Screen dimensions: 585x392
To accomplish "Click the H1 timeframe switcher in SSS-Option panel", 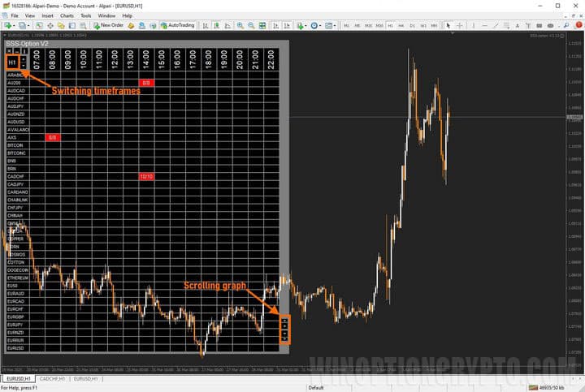I will 12,62.
